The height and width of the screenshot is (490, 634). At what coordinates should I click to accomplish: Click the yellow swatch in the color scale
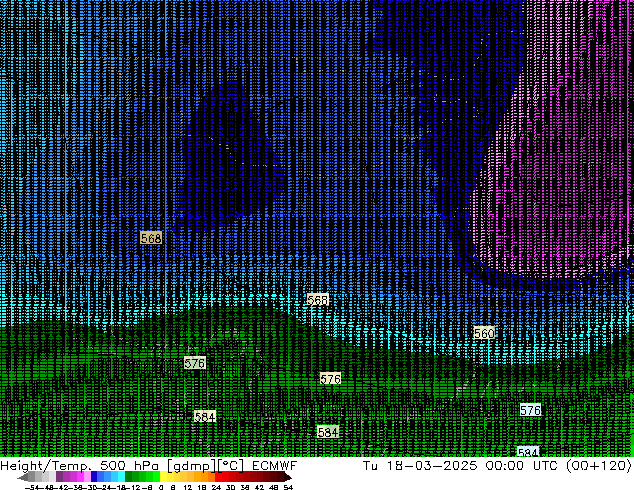pos(163,476)
